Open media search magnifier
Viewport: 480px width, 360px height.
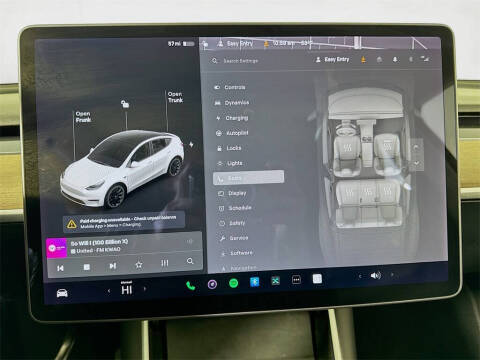click(190, 261)
